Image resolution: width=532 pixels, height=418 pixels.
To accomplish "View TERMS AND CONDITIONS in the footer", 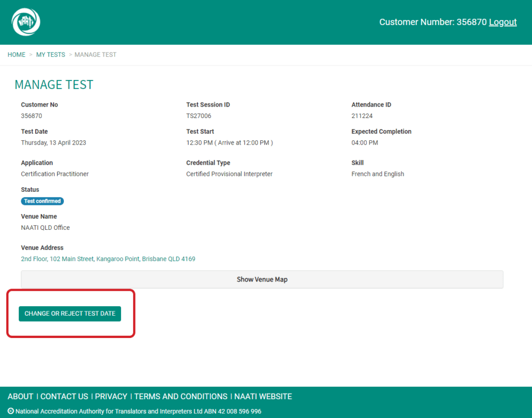I will [180, 397].
